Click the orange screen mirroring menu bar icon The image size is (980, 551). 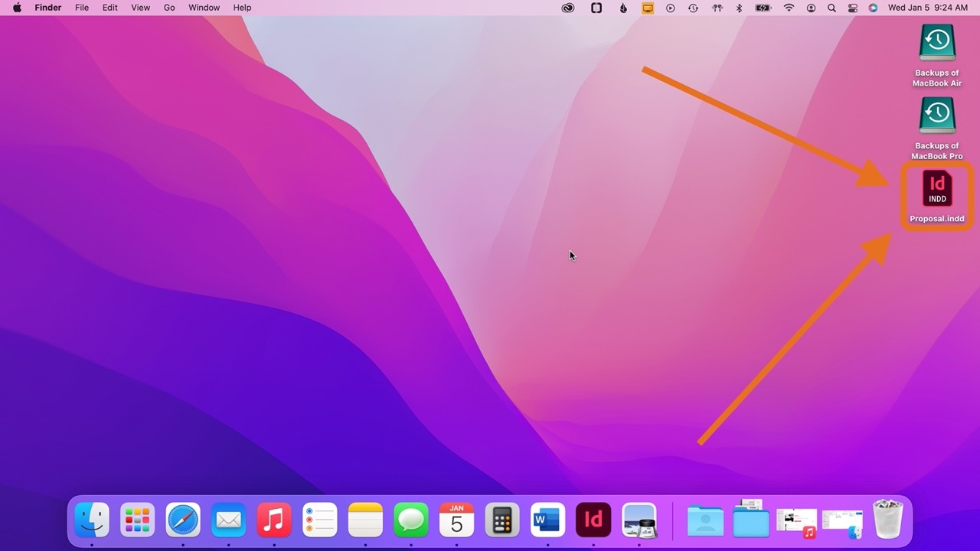click(x=648, y=8)
